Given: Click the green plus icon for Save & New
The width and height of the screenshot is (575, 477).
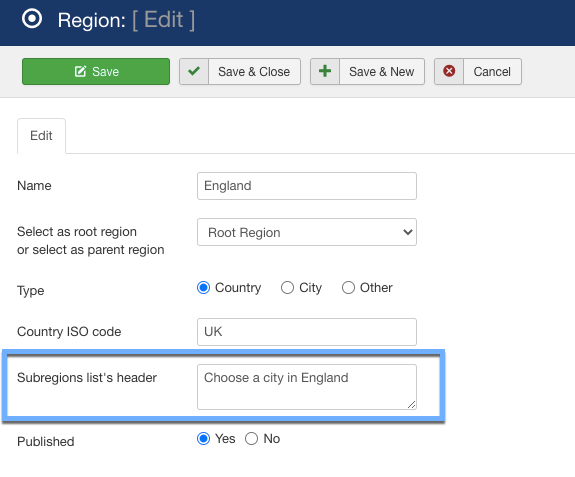Looking at the screenshot, I should click(325, 71).
